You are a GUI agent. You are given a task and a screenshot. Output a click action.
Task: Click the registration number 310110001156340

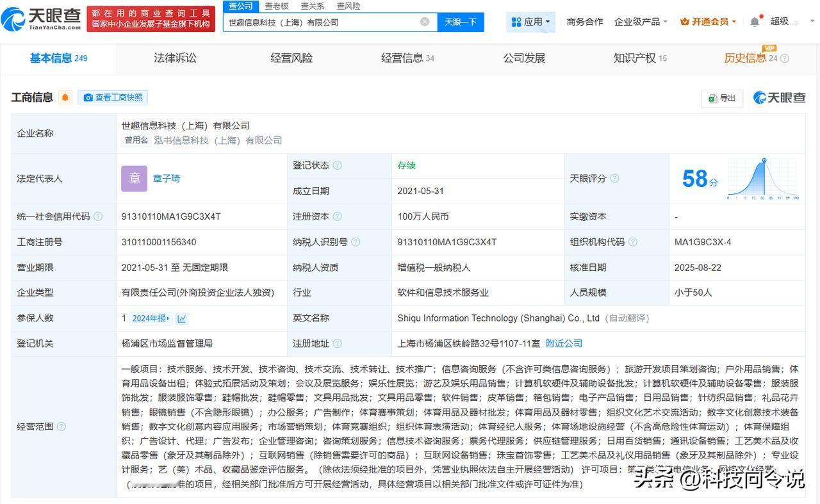(x=159, y=242)
